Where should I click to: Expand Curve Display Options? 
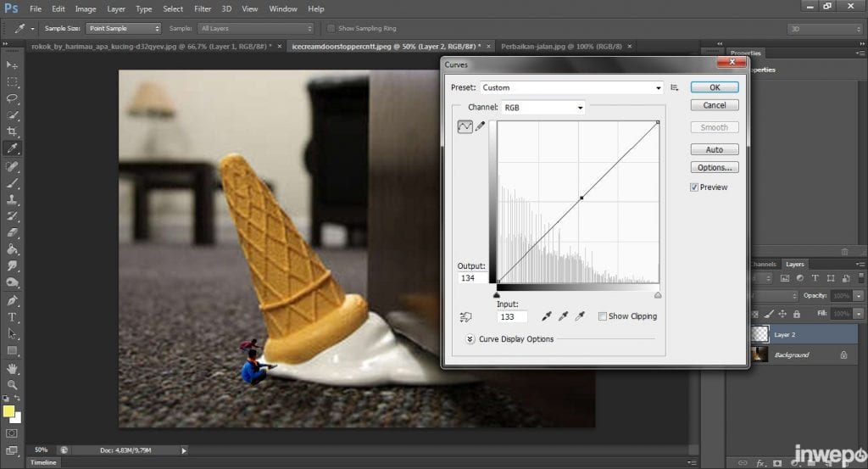click(x=470, y=339)
